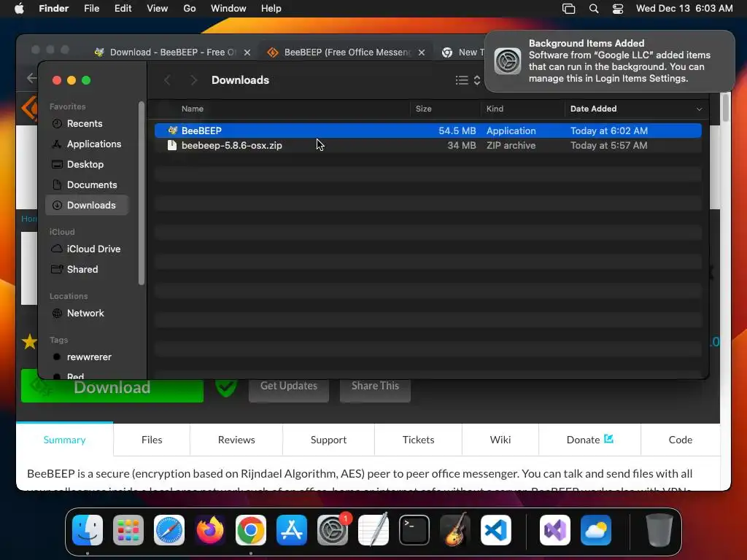The width and height of the screenshot is (747, 560).
Task: Open the Donate tab on the webpage
Action: (x=589, y=440)
